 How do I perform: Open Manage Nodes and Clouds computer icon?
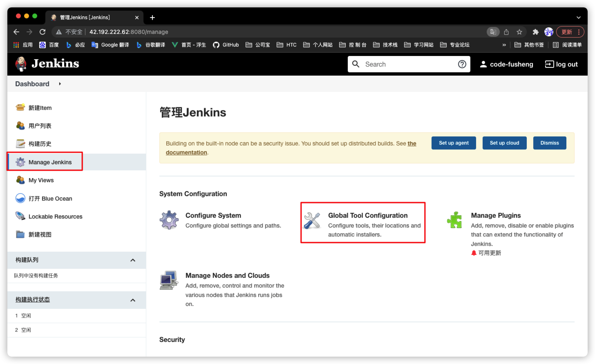[x=169, y=280]
